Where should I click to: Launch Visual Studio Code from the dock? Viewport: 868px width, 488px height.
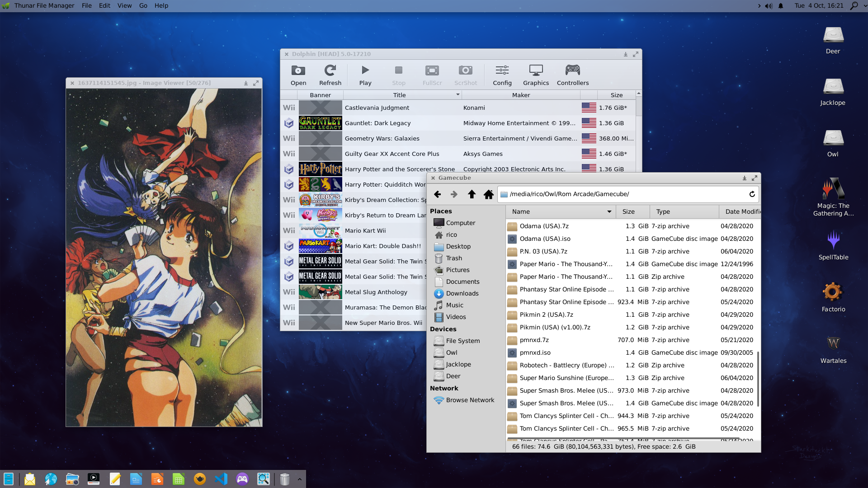(221, 479)
